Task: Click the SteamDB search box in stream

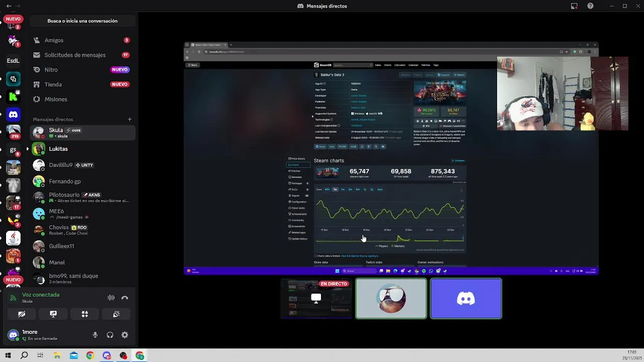Action: (x=353, y=65)
